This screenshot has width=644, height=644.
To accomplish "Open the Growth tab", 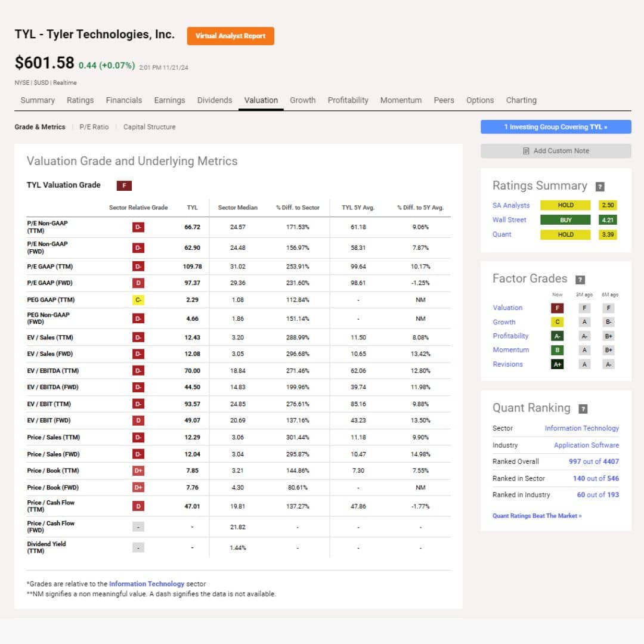I will pos(303,100).
